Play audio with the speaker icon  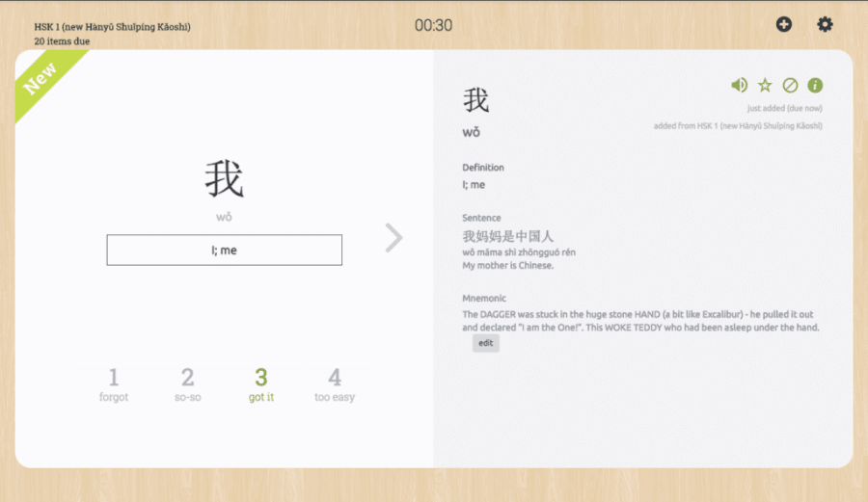[x=740, y=85]
